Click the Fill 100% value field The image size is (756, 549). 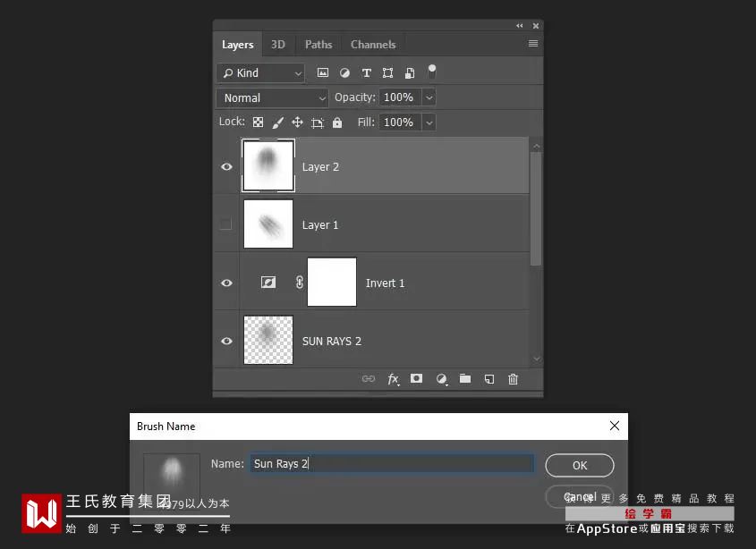point(400,122)
